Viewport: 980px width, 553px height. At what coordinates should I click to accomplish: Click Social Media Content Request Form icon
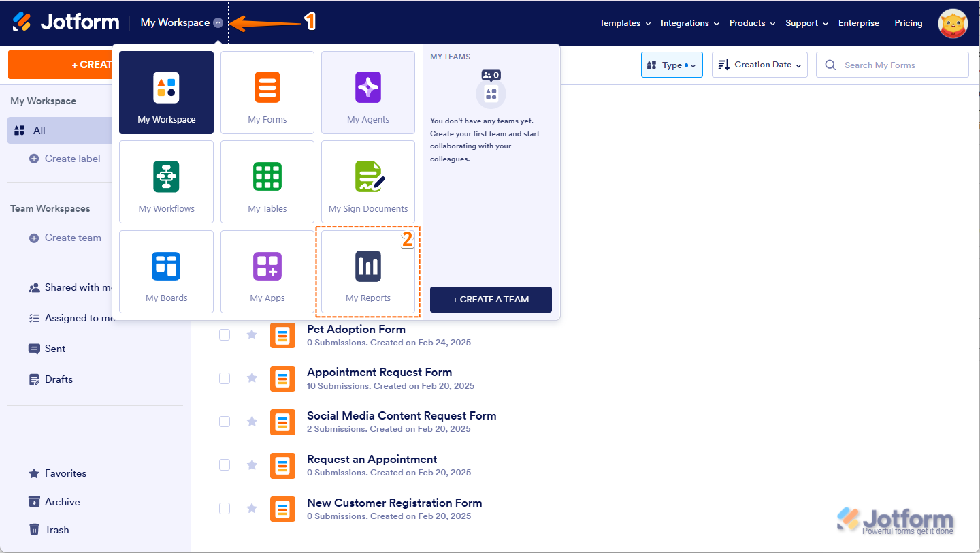(282, 422)
